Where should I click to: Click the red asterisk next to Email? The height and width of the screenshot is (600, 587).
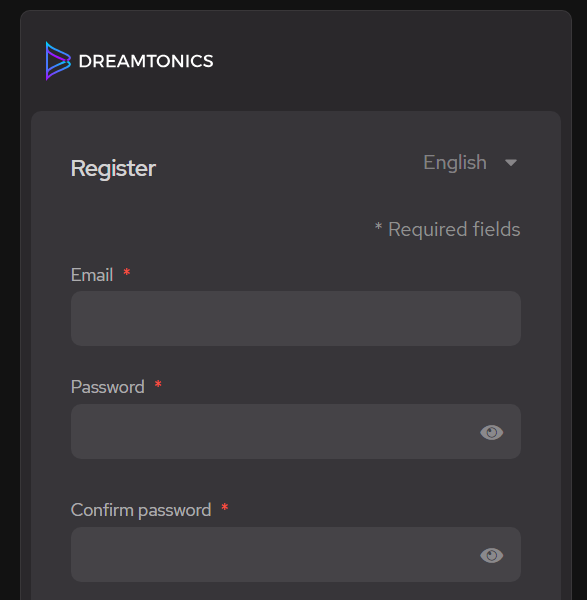point(127,272)
